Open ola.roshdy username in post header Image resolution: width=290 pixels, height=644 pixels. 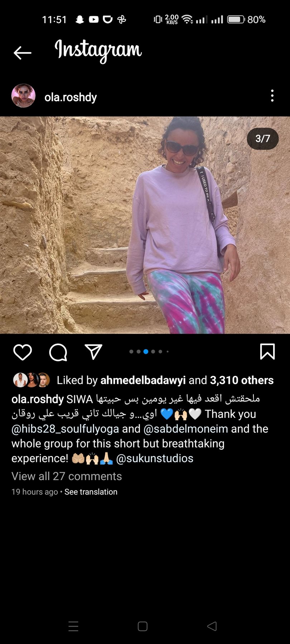point(71,97)
